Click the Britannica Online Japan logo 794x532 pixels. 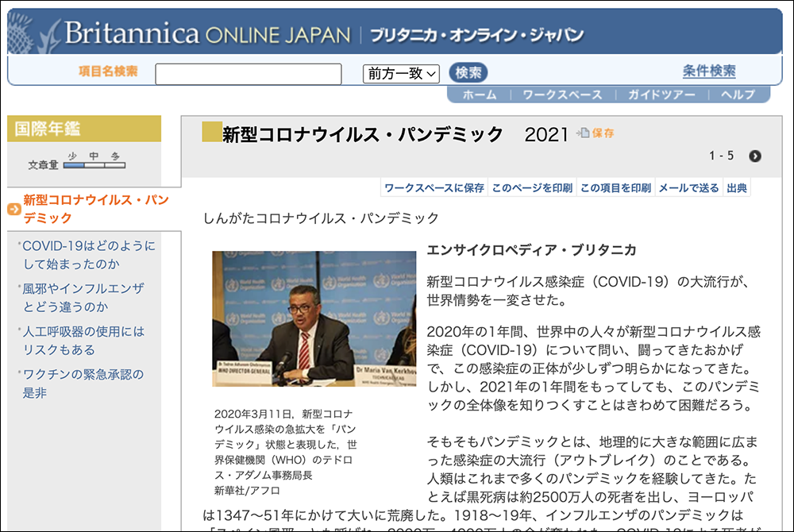[207, 33]
